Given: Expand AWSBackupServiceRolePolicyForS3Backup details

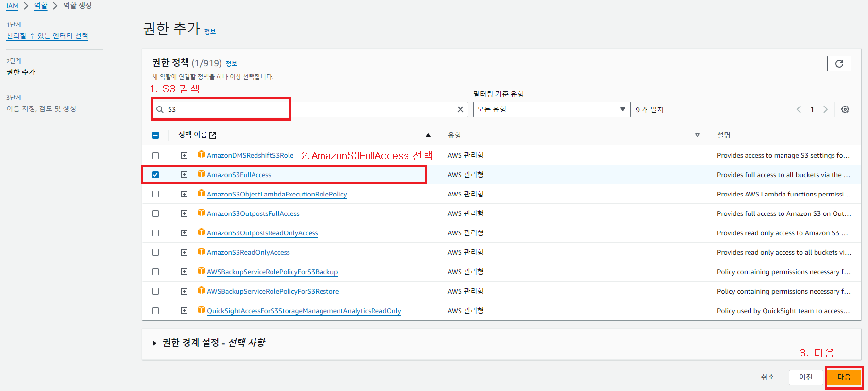Looking at the screenshot, I should click(184, 272).
